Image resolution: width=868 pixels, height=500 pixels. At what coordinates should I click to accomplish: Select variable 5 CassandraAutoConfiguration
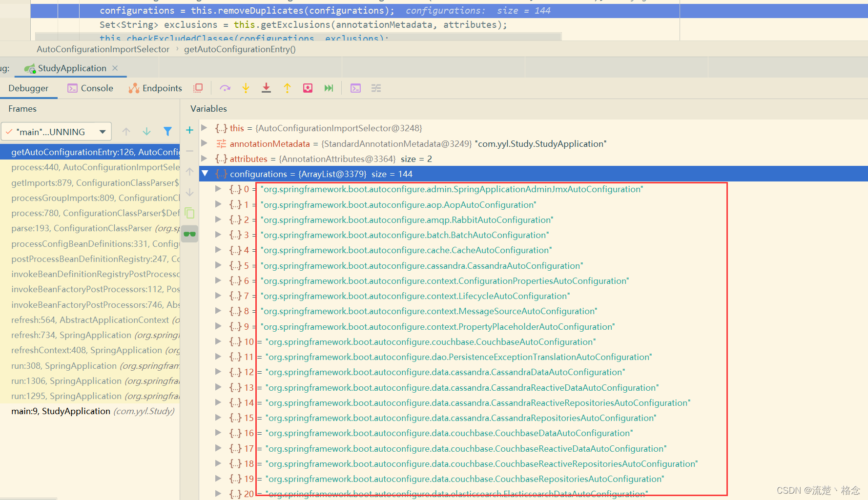point(533,265)
